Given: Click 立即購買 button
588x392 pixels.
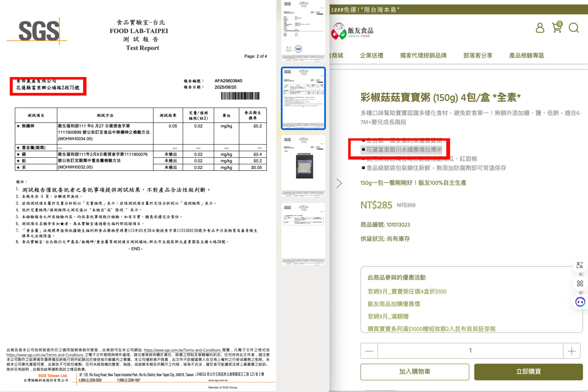Looking at the screenshot, I should point(528,372).
